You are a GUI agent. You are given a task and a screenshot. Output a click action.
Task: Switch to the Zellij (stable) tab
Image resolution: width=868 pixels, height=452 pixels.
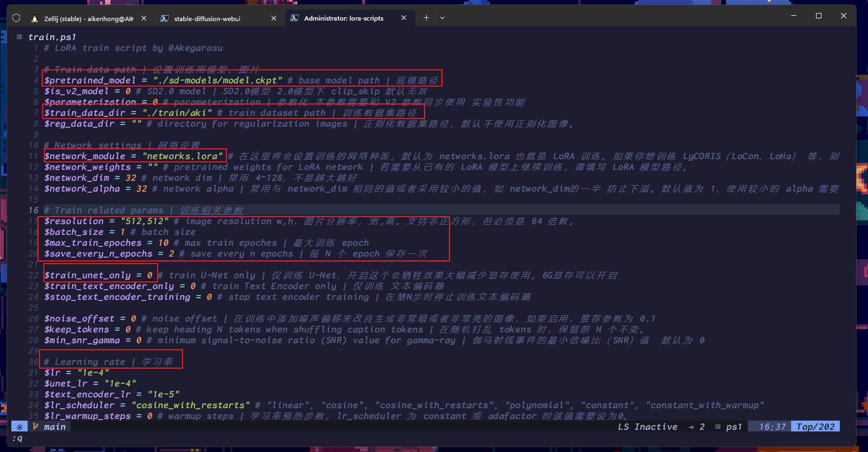click(89, 18)
